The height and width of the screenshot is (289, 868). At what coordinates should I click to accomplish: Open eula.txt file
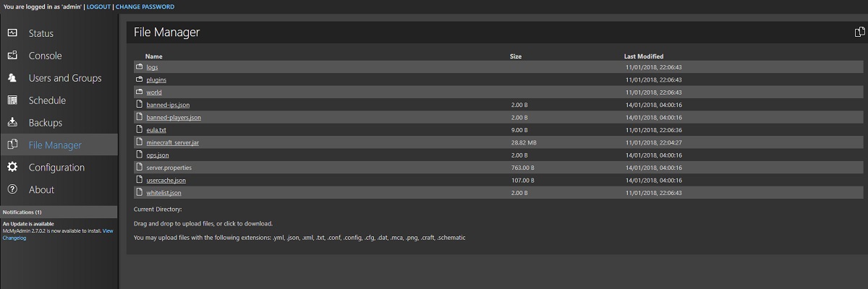(x=156, y=130)
